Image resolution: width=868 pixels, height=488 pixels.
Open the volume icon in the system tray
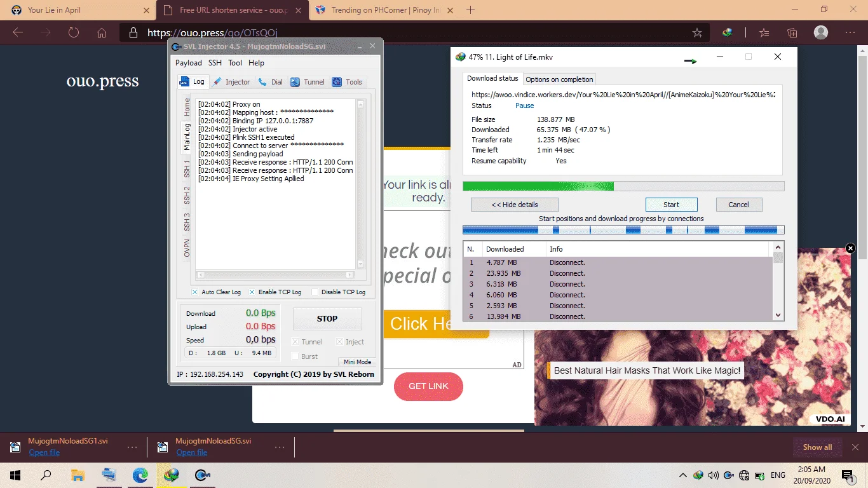pyautogui.click(x=713, y=475)
